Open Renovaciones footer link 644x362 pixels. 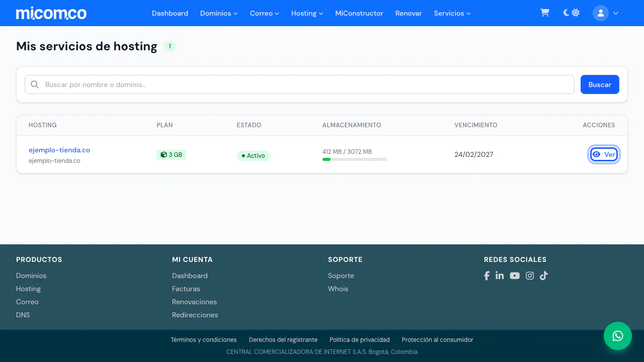point(194,302)
